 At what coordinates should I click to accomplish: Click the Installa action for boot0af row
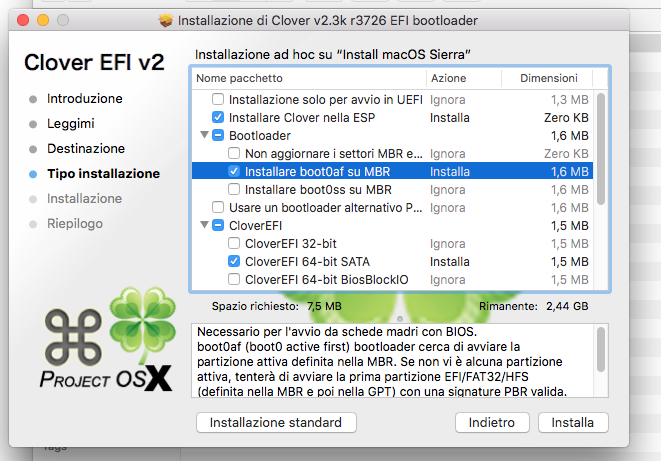point(450,172)
